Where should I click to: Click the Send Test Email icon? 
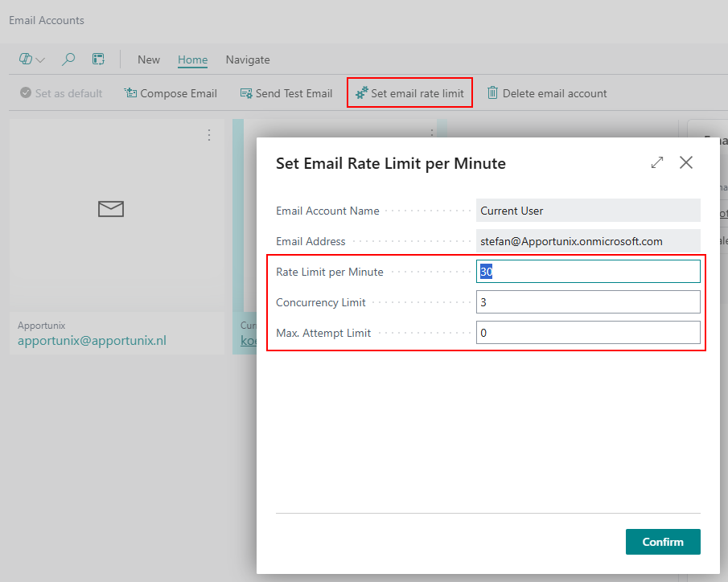(x=246, y=93)
